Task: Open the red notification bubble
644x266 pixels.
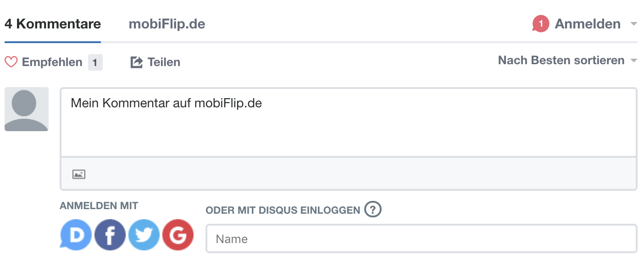Action: (540, 24)
